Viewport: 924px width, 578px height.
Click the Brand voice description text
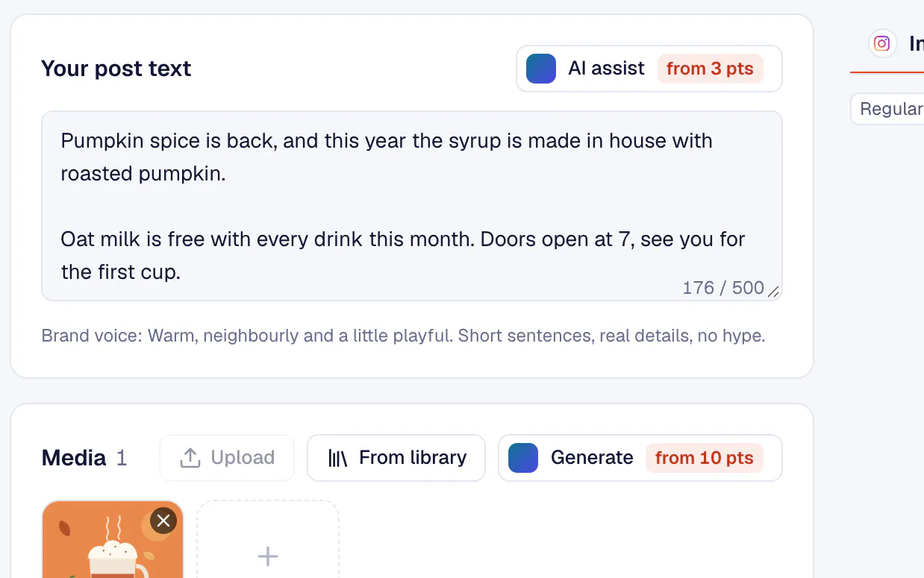point(403,336)
